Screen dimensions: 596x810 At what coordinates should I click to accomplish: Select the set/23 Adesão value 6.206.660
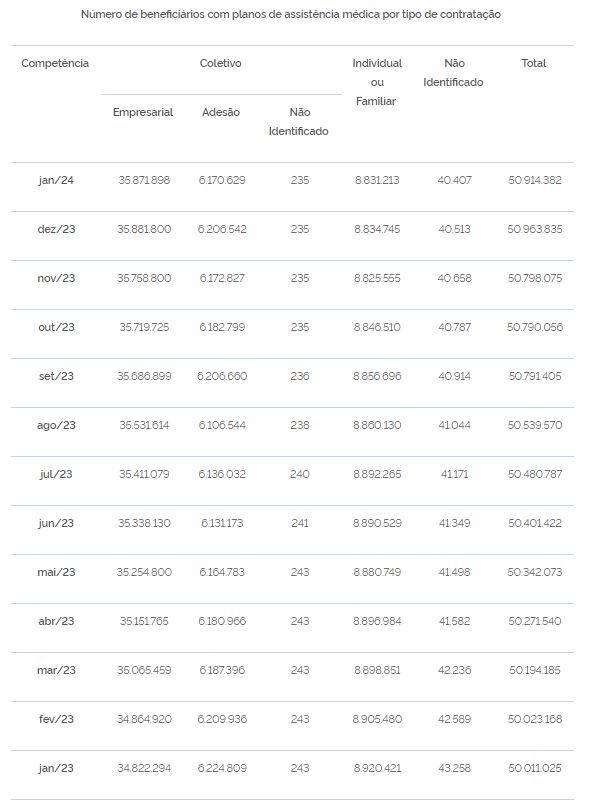pos(222,377)
